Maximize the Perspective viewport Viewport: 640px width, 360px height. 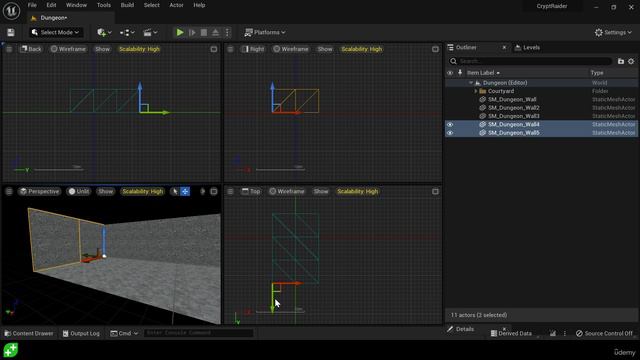tap(214, 191)
